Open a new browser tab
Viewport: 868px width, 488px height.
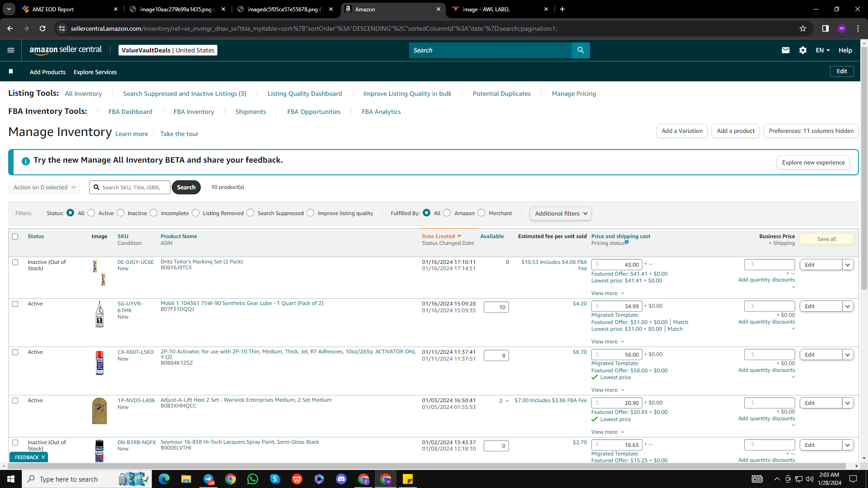click(x=562, y=9)
